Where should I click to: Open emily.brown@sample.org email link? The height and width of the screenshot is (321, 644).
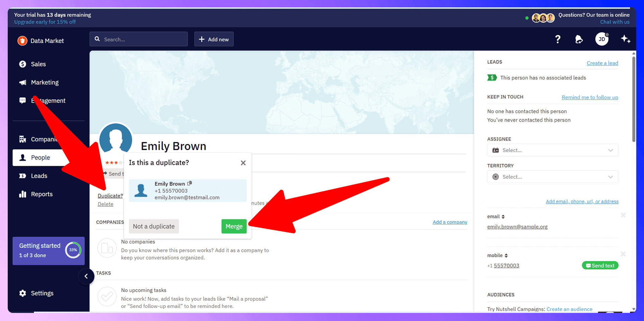pyautogui.click(x=517, y=227)
